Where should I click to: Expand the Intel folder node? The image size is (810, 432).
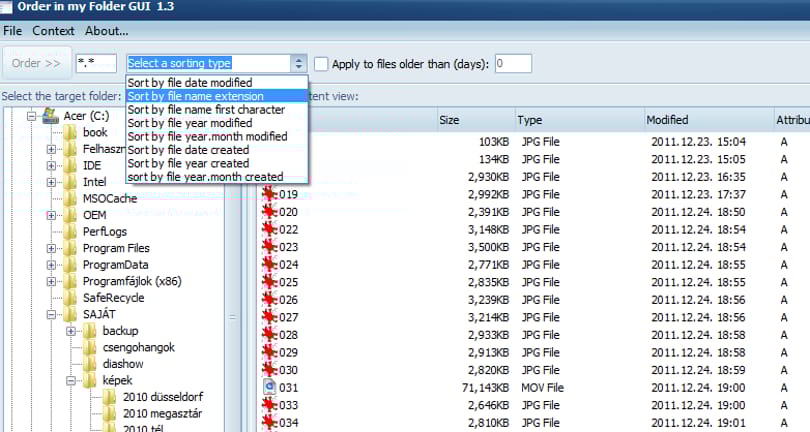click(51, 182)
